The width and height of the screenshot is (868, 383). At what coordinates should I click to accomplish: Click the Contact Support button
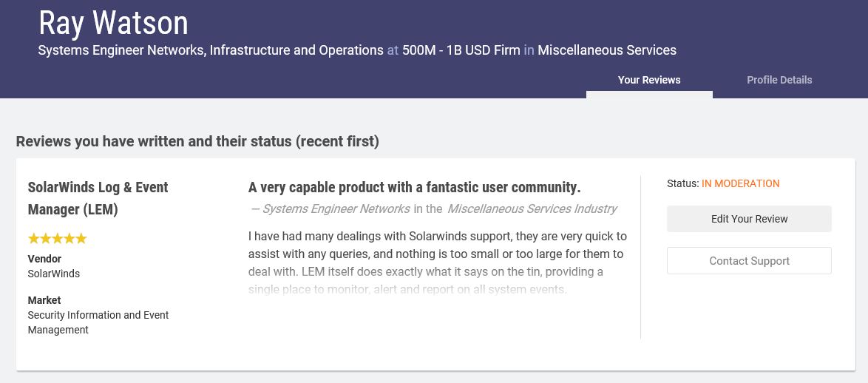pos(749,261)
